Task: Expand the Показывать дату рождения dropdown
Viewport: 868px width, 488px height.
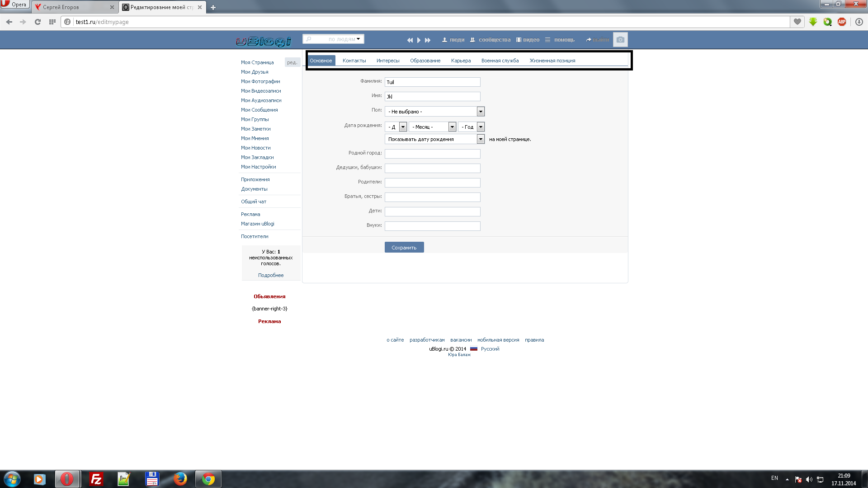Action: [481, 139]
